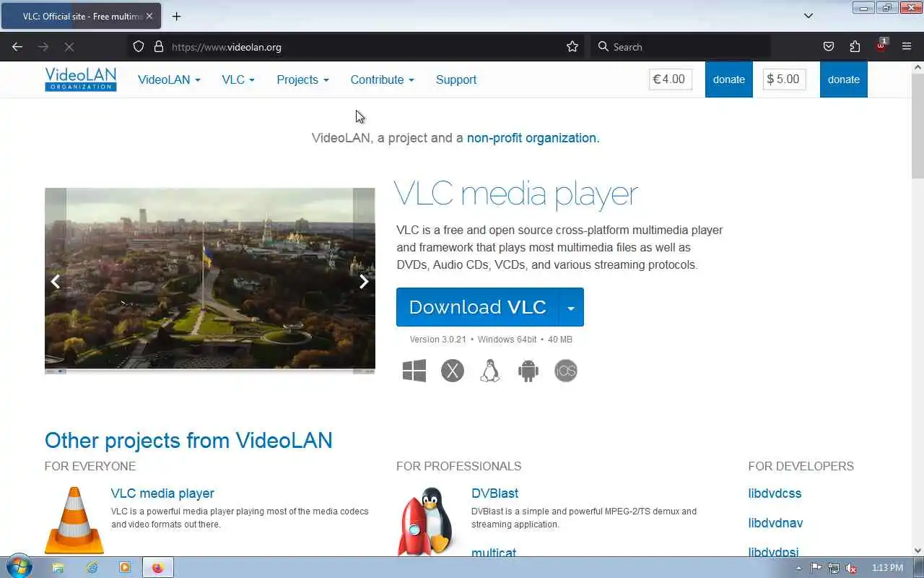This screenshot has width=924, height=578.
Task: Open the Support menu item
Action: [x=456, y=79]
